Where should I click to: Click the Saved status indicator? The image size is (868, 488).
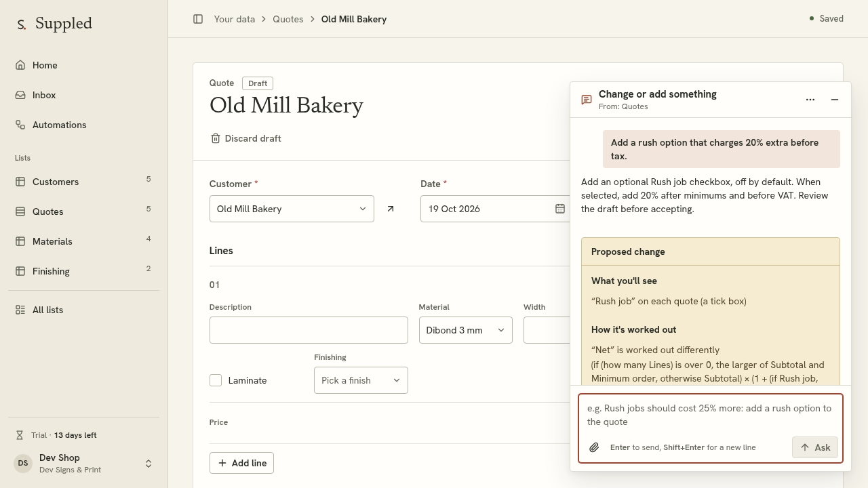pyautogui.click(x=826, y=19)
